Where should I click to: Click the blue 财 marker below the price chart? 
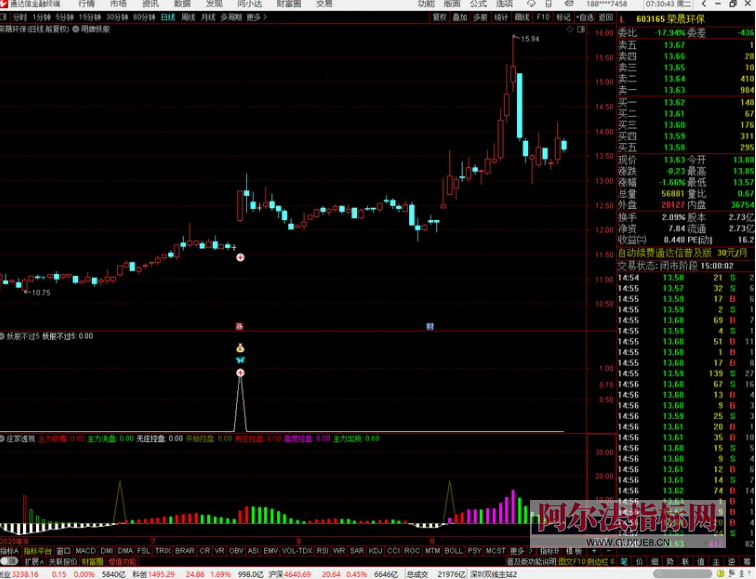pyautogui.click(x=429, y=326)
